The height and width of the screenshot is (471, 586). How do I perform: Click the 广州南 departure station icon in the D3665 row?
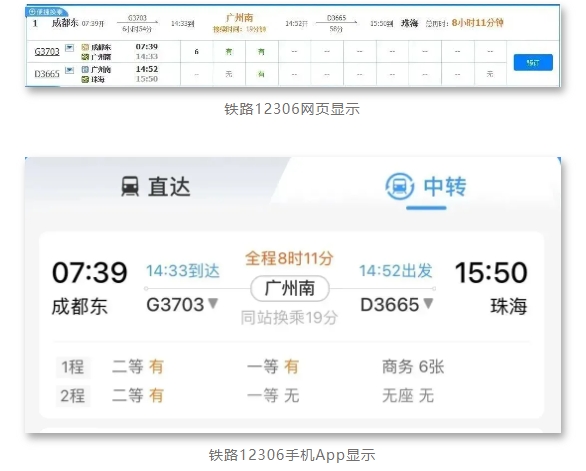85,70
